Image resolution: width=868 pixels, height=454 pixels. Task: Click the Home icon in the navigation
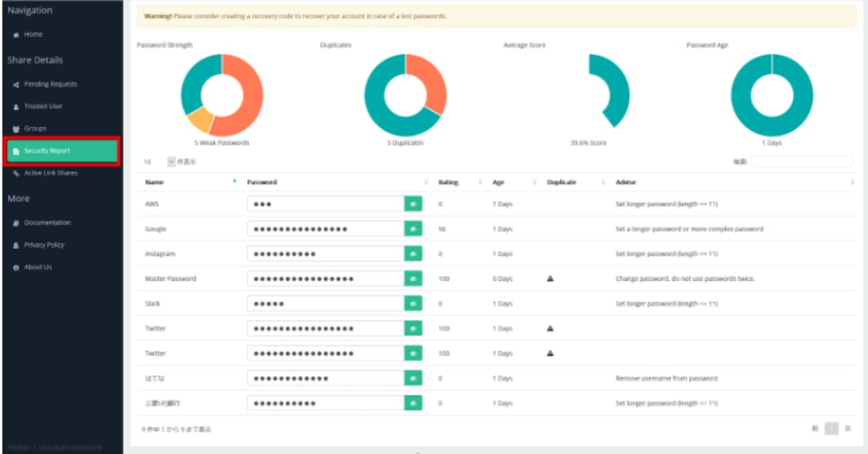click(16, 35)
